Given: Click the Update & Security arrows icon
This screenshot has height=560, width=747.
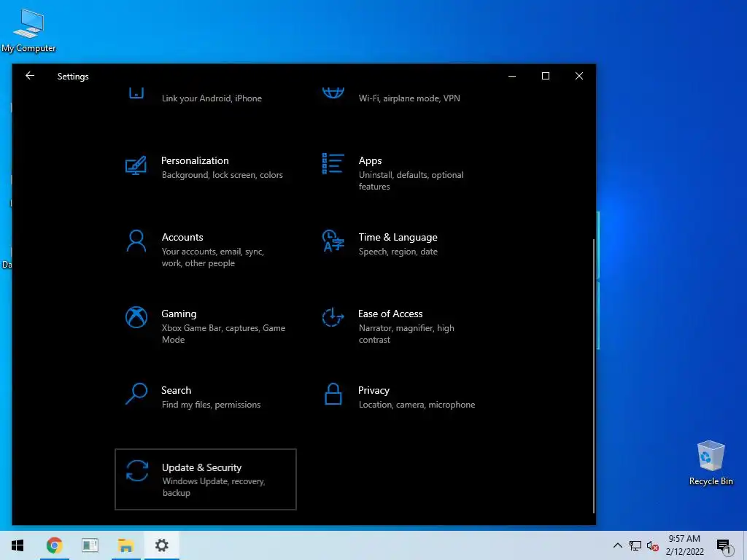Looking at the screenshot, I should point(136,470).
